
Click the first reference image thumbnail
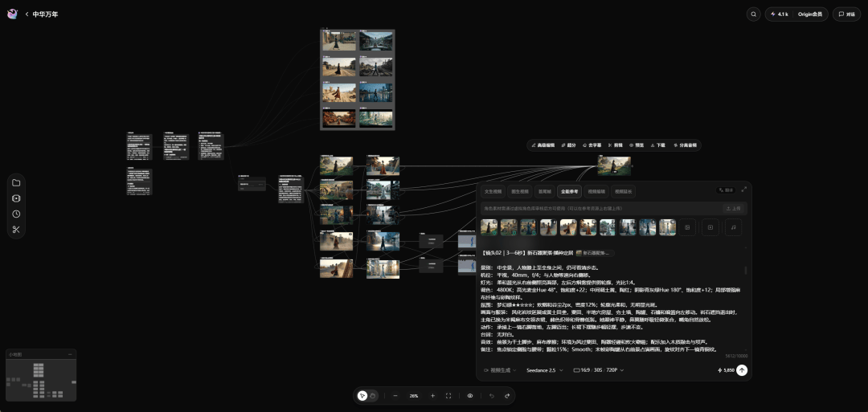(x=489, y=227)
